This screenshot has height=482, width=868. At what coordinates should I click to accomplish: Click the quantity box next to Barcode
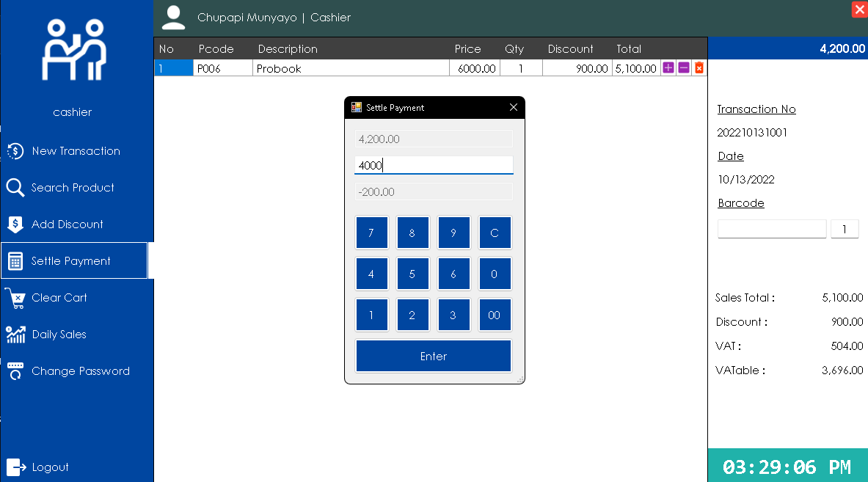845,229
